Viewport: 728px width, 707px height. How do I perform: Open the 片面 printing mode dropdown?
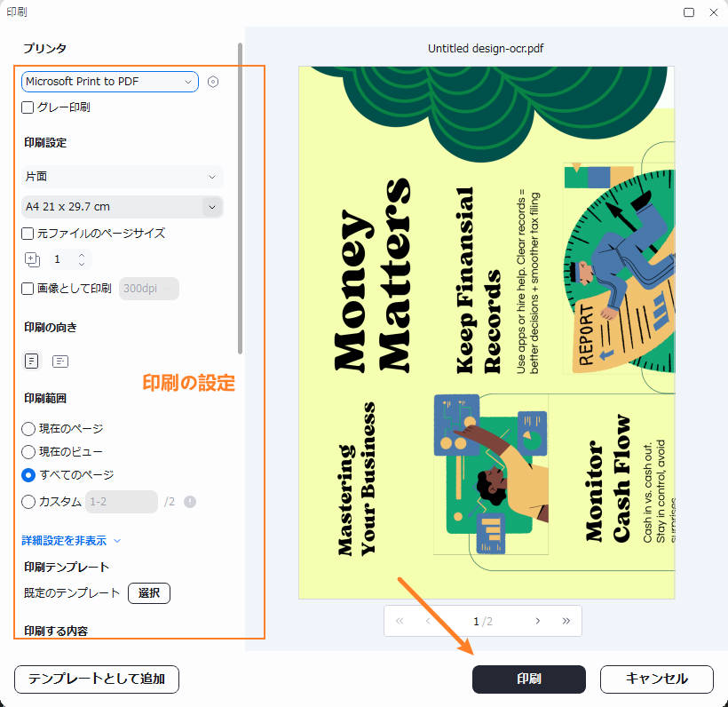coord(122,176)
